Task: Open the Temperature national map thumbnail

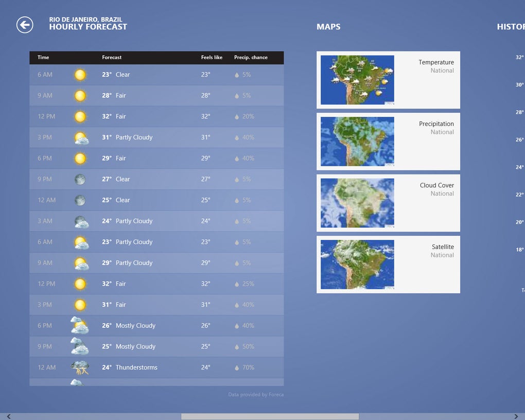Action: tap(357, 80)
